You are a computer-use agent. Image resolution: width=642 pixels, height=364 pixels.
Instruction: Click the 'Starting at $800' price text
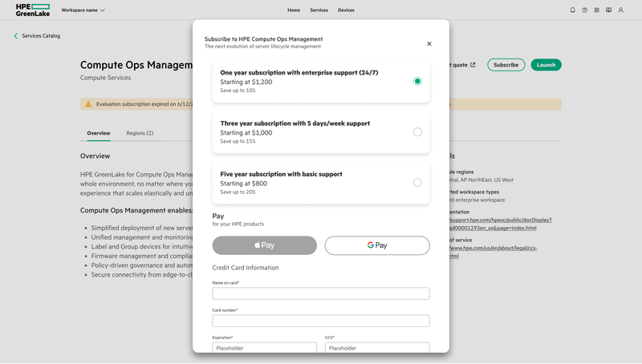pyautogui.click(x=244, y=184)
